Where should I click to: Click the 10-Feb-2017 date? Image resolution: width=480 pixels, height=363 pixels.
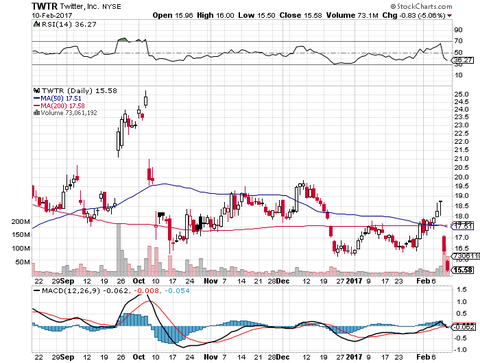(52, 15)
